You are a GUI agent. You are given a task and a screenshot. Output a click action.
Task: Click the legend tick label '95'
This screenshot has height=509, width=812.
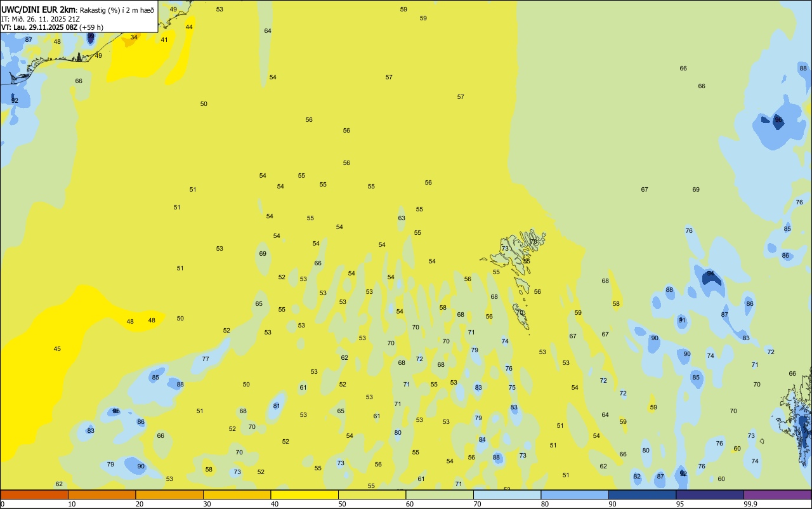[x=680, y=504]
